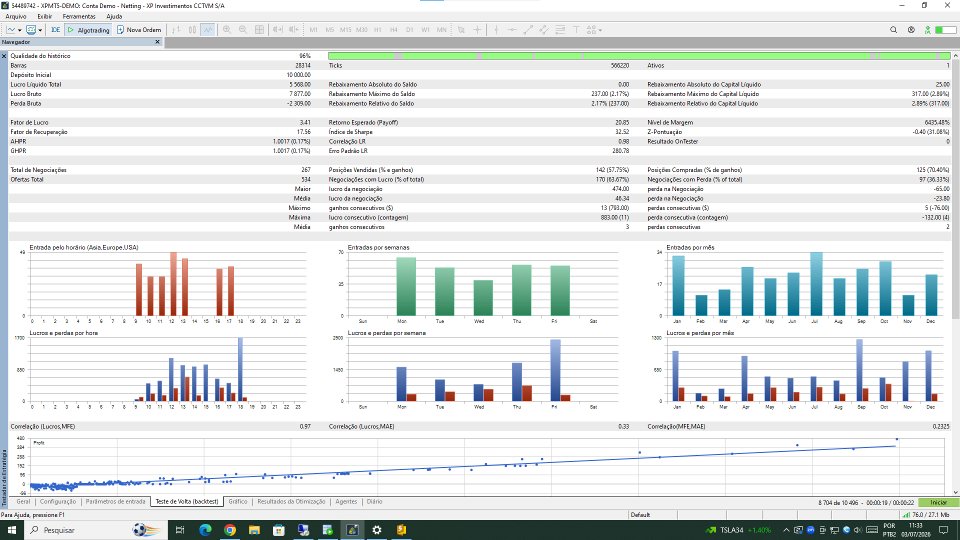Open the IDE MetaEditor button

56,29
